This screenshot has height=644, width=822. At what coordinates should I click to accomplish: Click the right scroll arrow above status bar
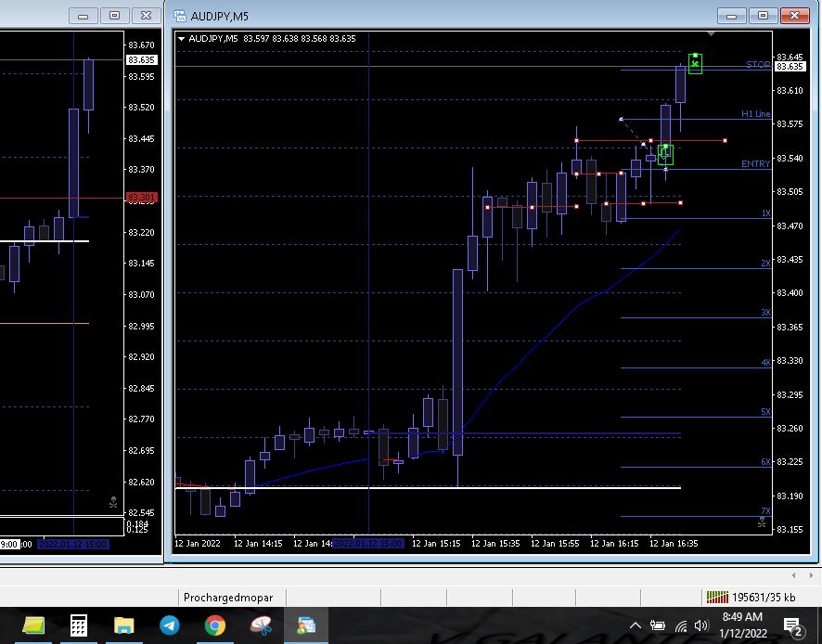811,575
